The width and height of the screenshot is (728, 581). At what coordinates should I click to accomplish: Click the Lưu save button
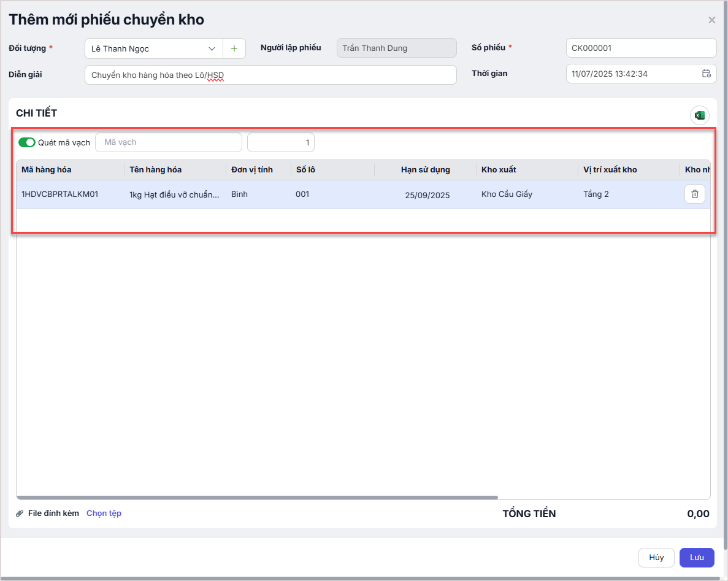coord(696,558)
